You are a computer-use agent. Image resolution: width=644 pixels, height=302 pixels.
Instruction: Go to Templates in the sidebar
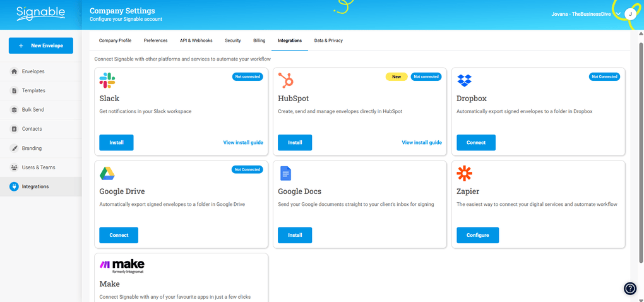(x=40, y=90)
